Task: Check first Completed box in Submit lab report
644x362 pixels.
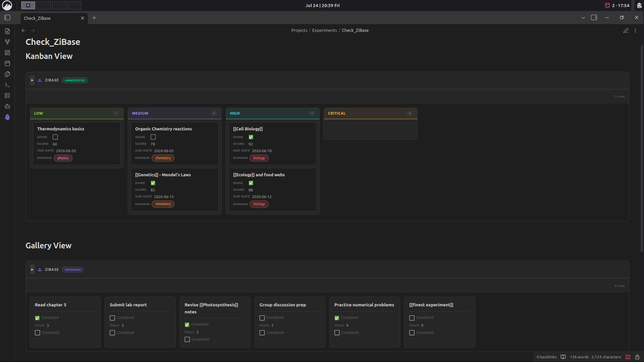Action: click(x=112, y=318)
